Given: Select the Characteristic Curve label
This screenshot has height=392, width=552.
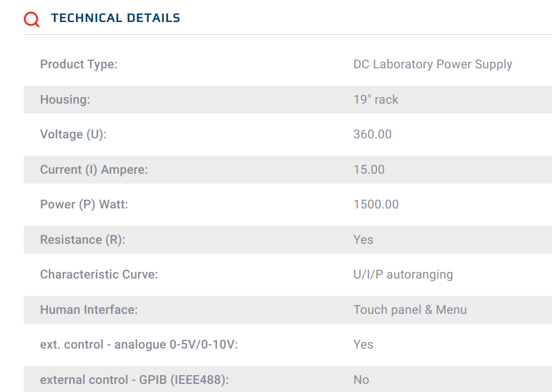Looking at the screenshot, I should (99, 274).
